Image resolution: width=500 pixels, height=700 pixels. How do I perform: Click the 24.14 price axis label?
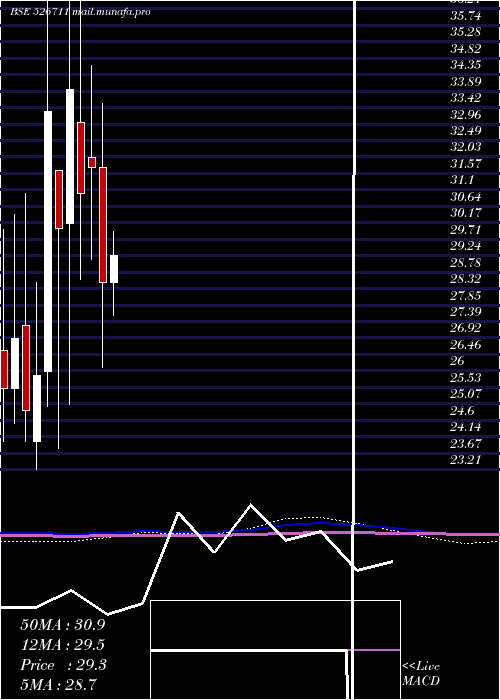tap(466, 427)
